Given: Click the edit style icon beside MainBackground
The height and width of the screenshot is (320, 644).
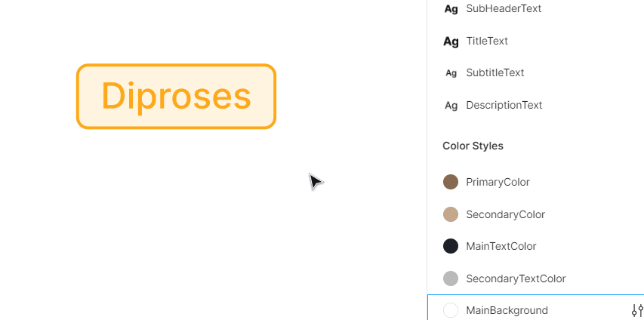Looking at the screenshot, I should (x=636, y=310).
